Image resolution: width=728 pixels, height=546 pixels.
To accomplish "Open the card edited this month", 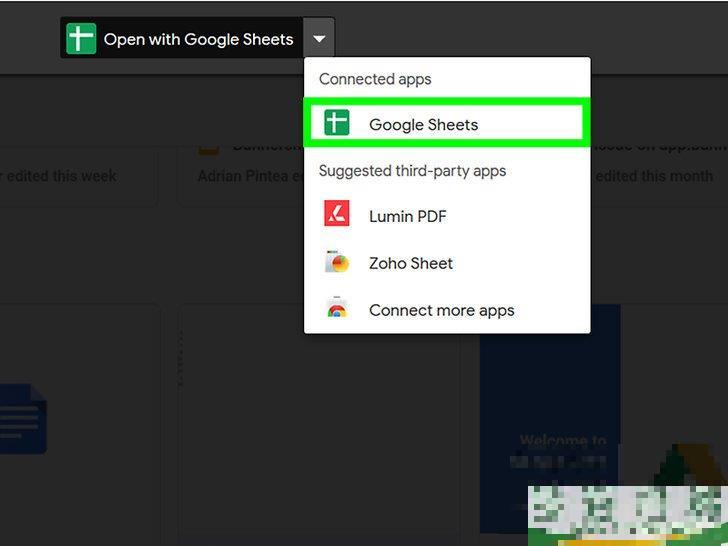I will (x=650, y=172).
